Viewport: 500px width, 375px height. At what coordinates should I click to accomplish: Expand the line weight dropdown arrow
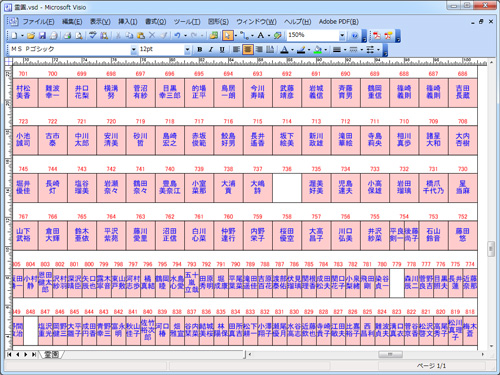click(x=345, y=50)
